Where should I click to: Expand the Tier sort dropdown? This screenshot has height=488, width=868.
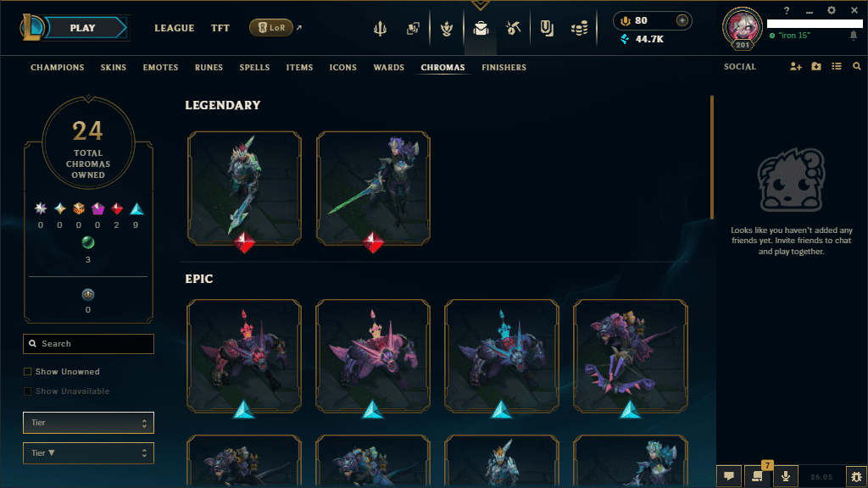pos(88,453)
